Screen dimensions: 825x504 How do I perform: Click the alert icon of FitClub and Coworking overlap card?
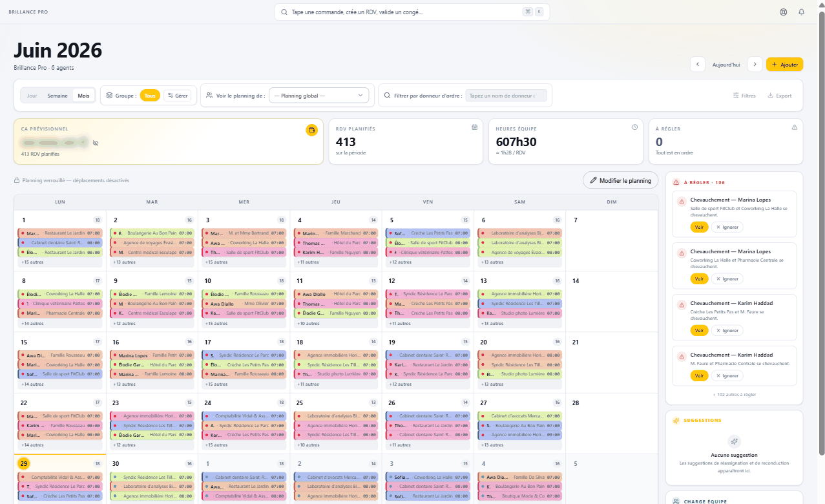(681, 202)
